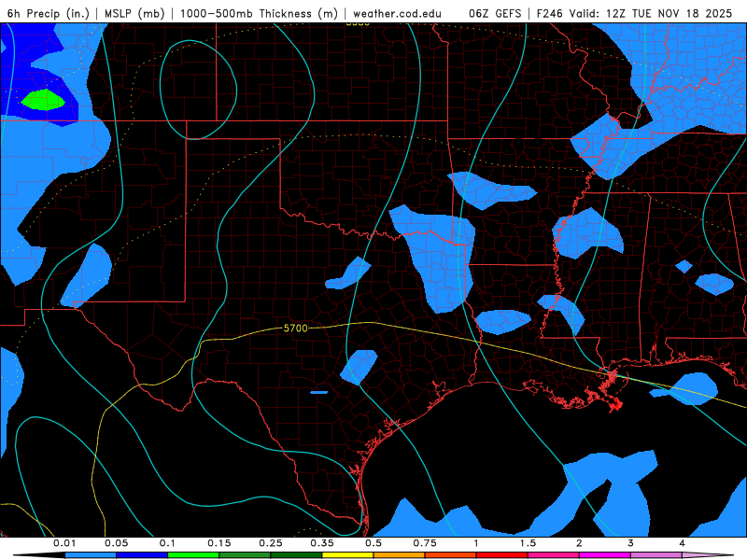
Task: Click the dark green 0.25 legend swatch
Action: pos(296,555)
